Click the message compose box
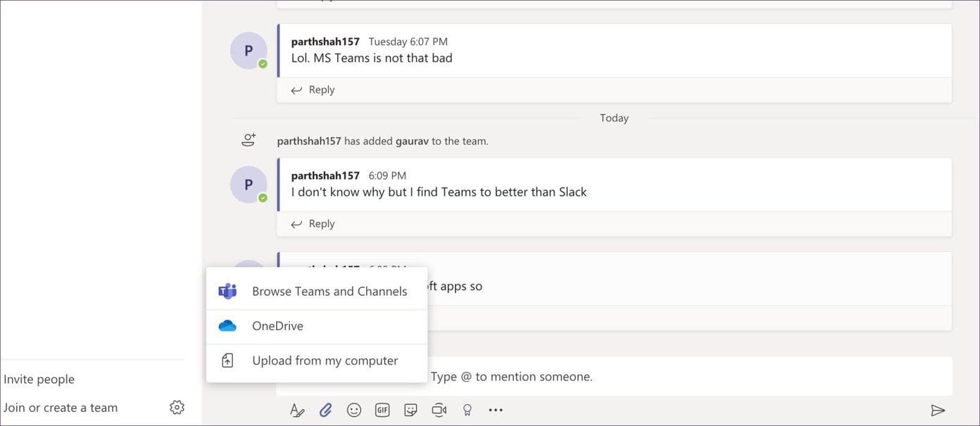The height and width of the screenshot is (426, 980). click(614, 377)
